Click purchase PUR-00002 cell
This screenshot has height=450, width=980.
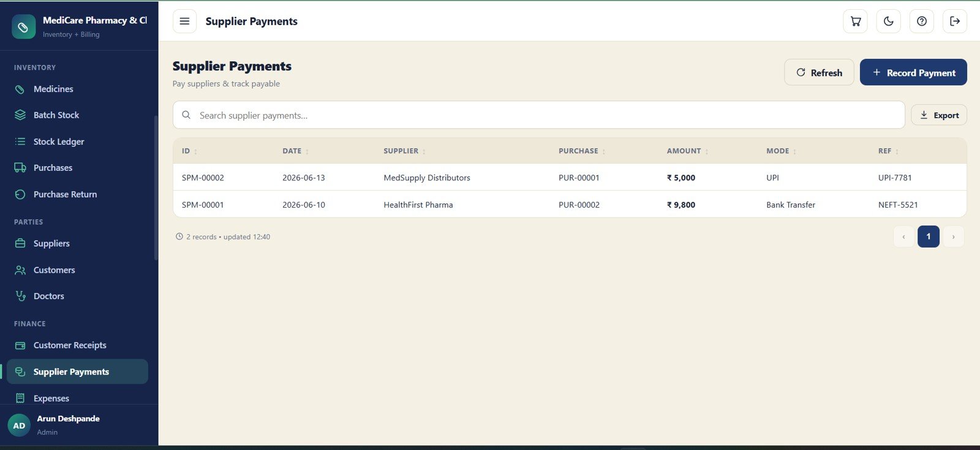579,205
